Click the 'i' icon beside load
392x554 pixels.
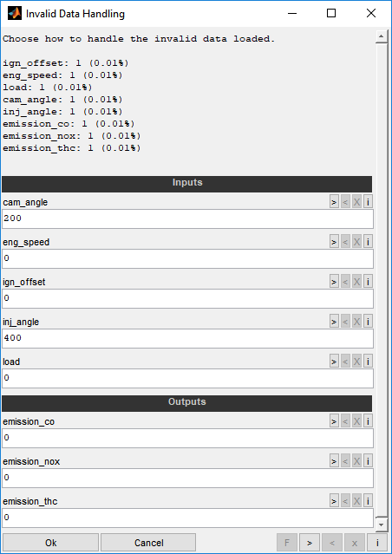(x=368, y=362)
